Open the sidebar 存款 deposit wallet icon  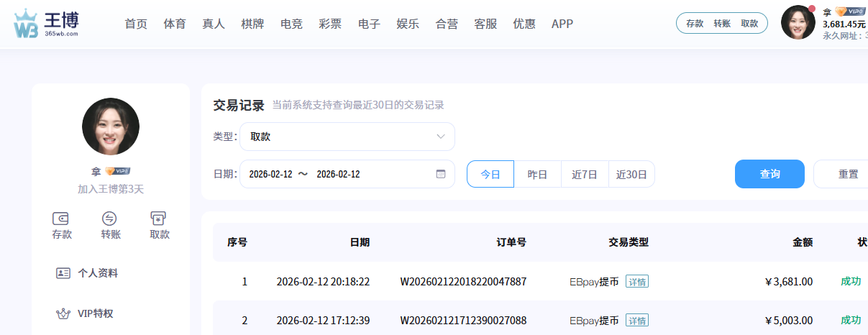point(61,219)
